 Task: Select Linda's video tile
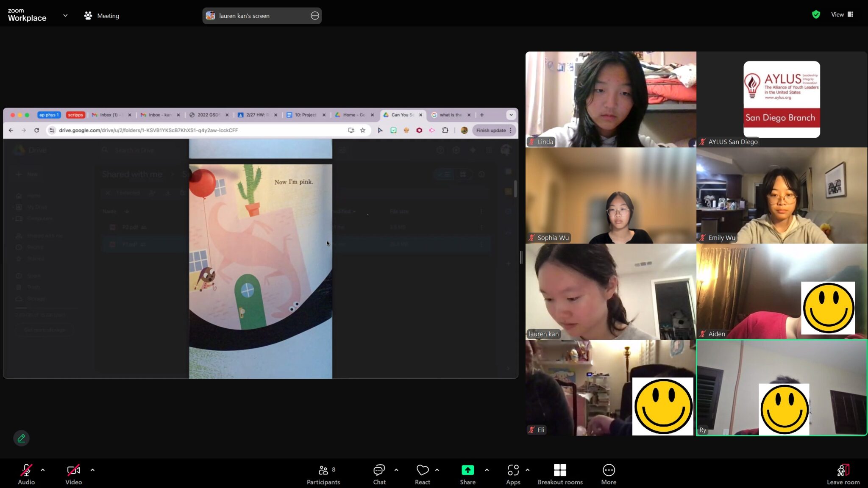(x=611, y=100)
